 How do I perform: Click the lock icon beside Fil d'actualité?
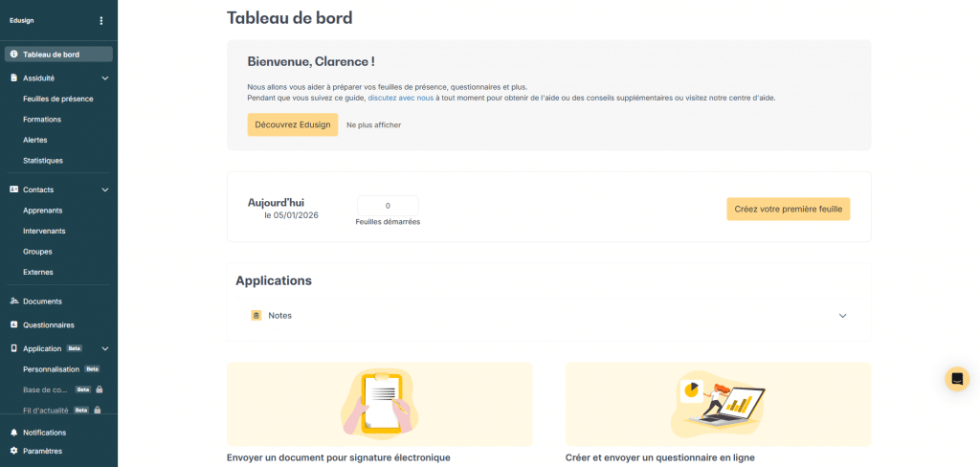tap(97, 411)
